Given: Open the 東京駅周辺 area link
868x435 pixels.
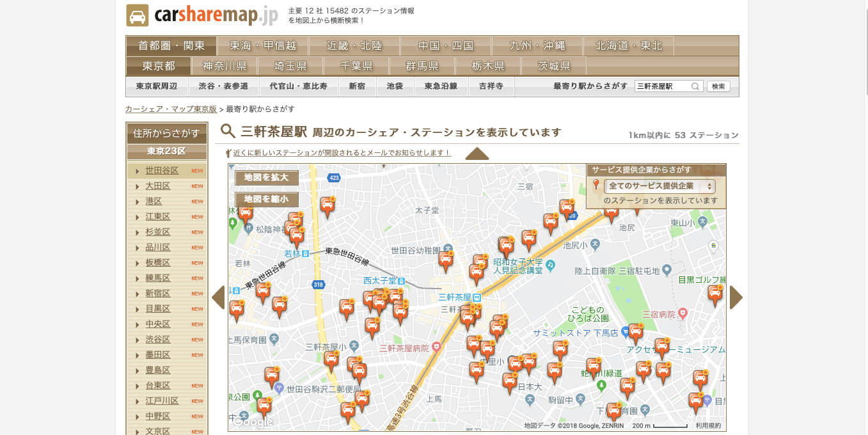Looking at the screenshot, I should 157,86.
